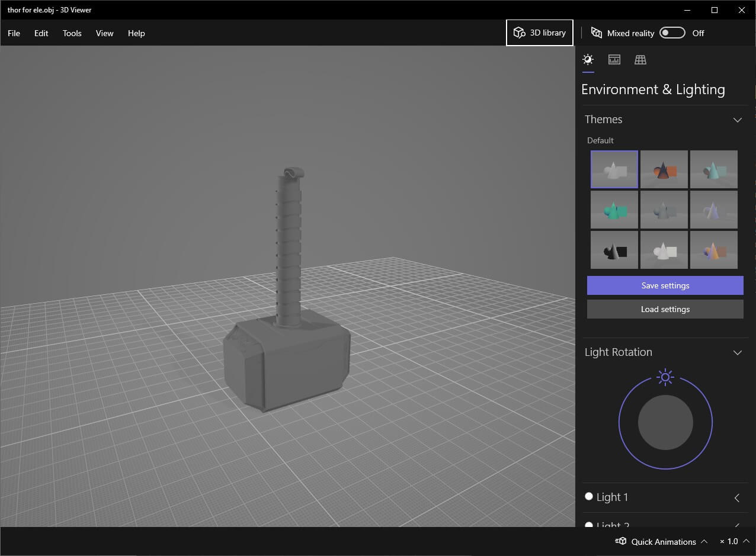Click the Save settings button
756x556 pixels.
[665, 285]
